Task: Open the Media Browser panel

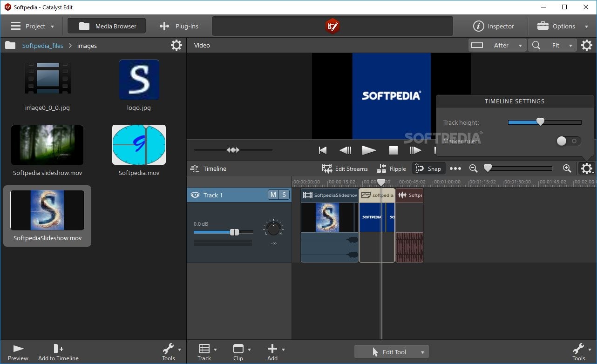Action: point(107,26)
